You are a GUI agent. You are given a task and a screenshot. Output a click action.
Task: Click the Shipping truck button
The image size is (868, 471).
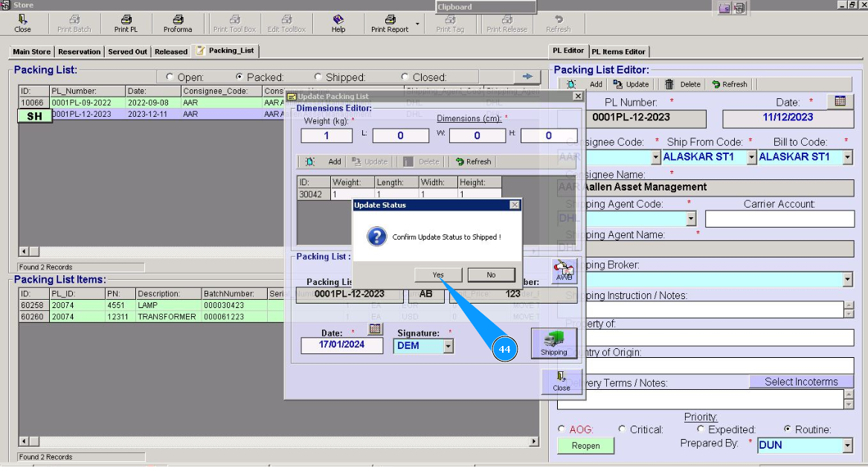(553, 343)
